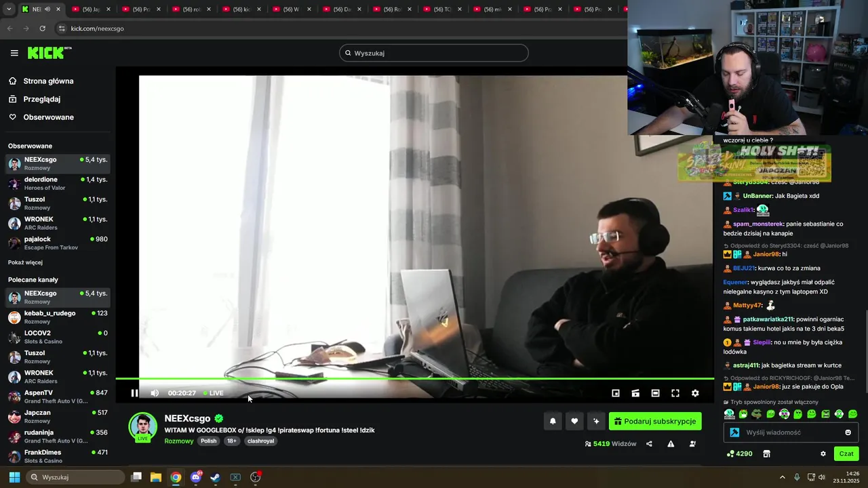The width and height of the screenshot is (868, 488).
Task: Toggle theater mode
Action: 655,393
